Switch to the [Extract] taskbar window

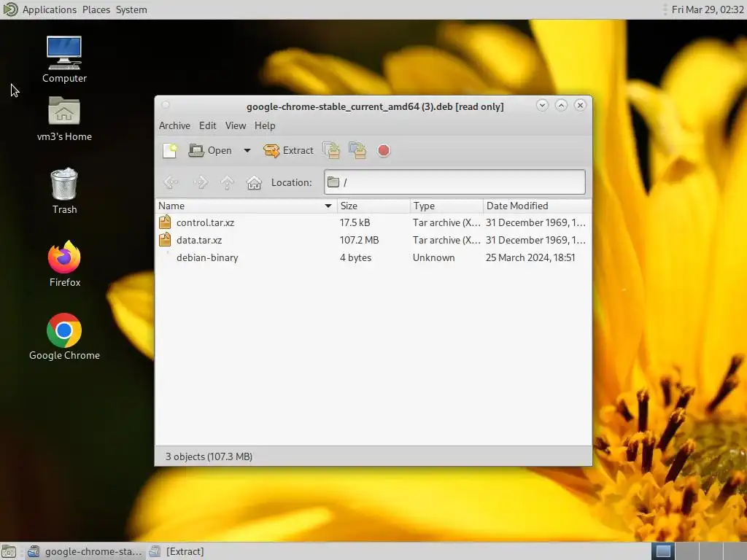(177, 551)
